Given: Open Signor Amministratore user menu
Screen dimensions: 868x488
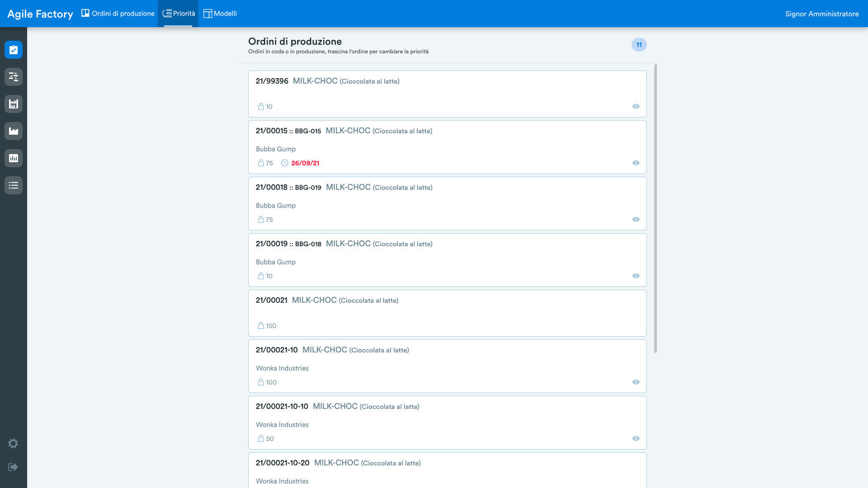Looking at the screenshot, I should [x=822, y=14].
